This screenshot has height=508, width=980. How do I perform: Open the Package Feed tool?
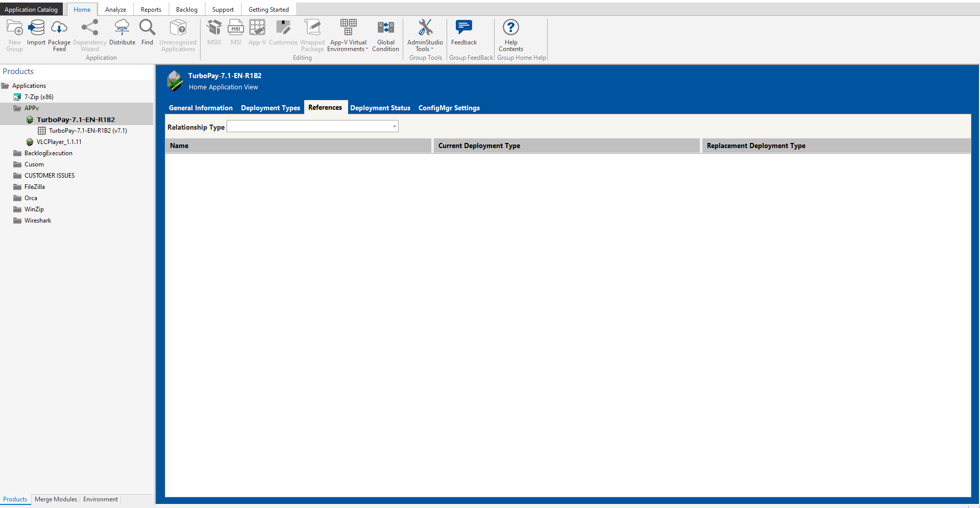(59, 28)
